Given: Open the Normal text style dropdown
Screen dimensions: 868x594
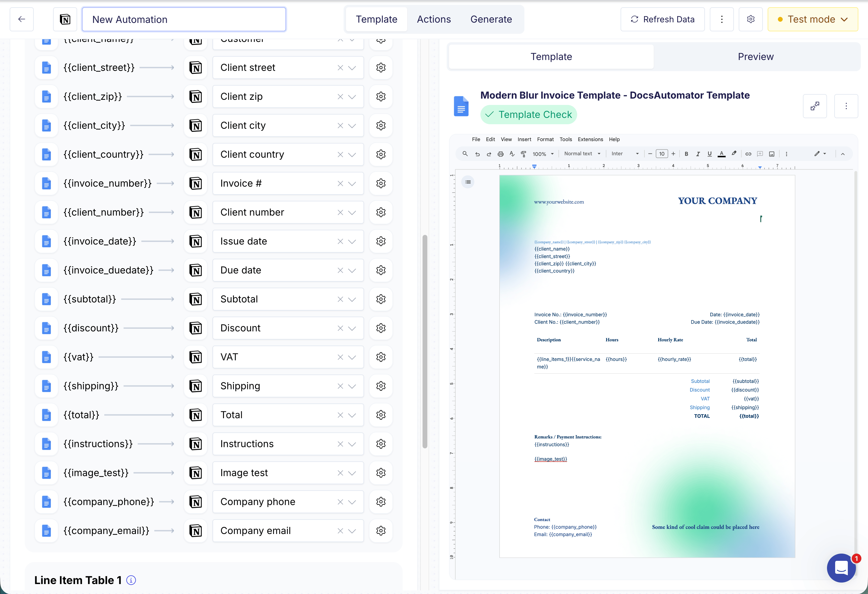Looking at the screenshot, I should click(x=582, y=154).
